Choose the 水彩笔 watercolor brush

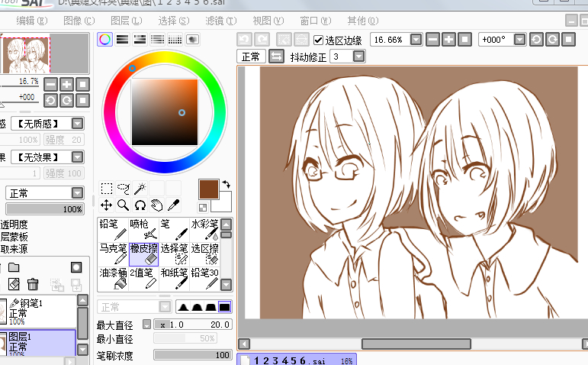pyautogui.click(x=204, y=229)
